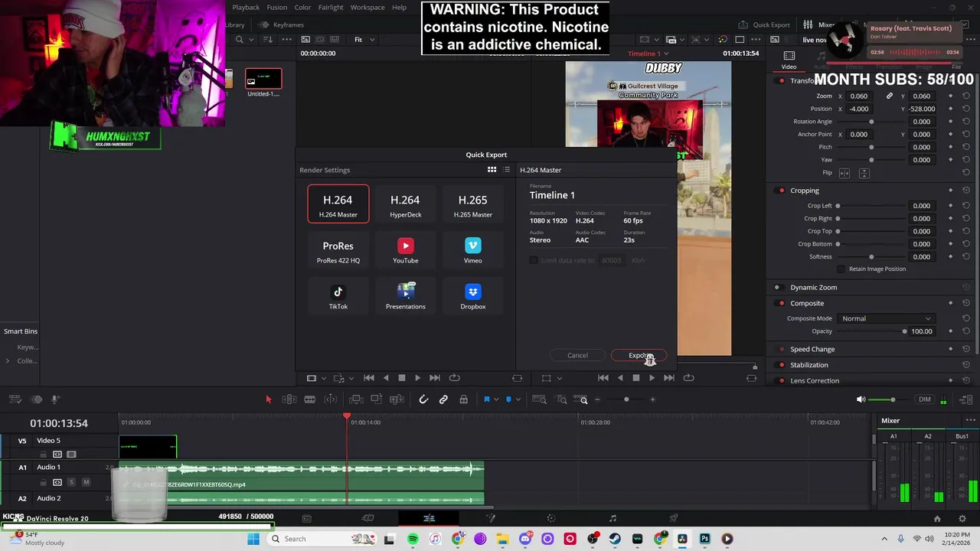Pick the YouTube export preset
This screenshot has height=551, width=980.
[405, 251]
